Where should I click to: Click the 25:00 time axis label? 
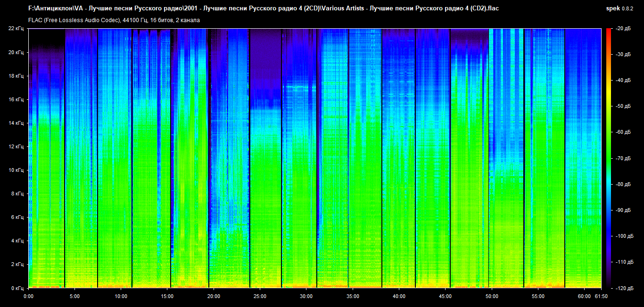[x=260, y=296]
